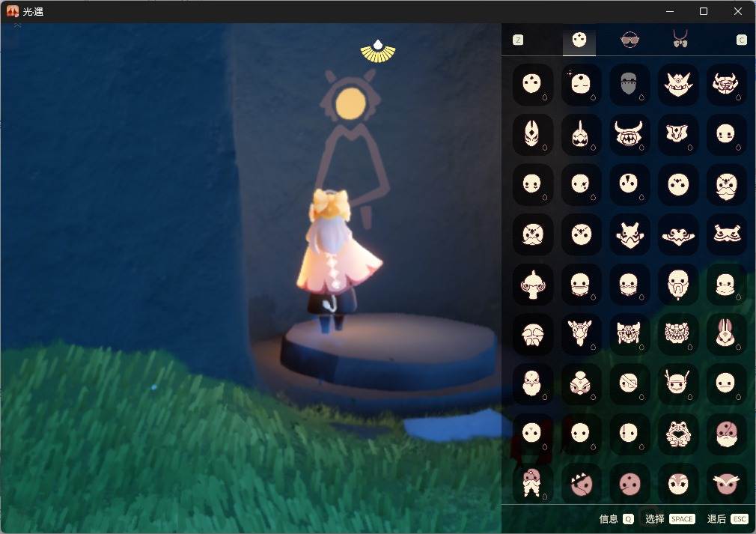Pick the bandaged-eye round mask
The width and height of the screenshot is (756, 534).
(x=629, y=384)
